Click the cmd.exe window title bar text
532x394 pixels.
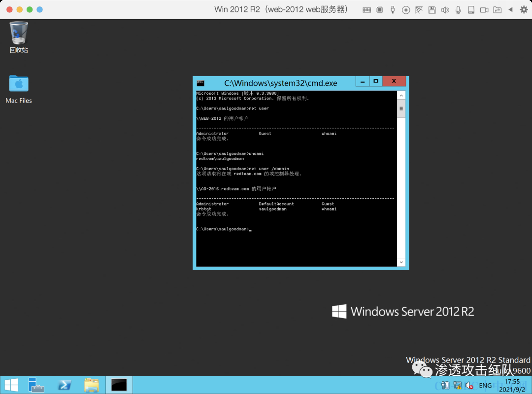[x=281, y=83]
